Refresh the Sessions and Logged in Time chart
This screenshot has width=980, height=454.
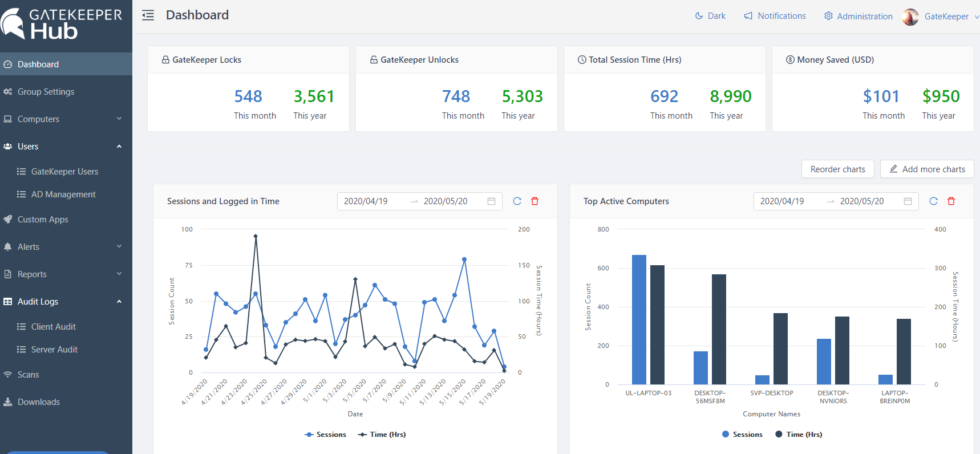click(x=517, y=201)
